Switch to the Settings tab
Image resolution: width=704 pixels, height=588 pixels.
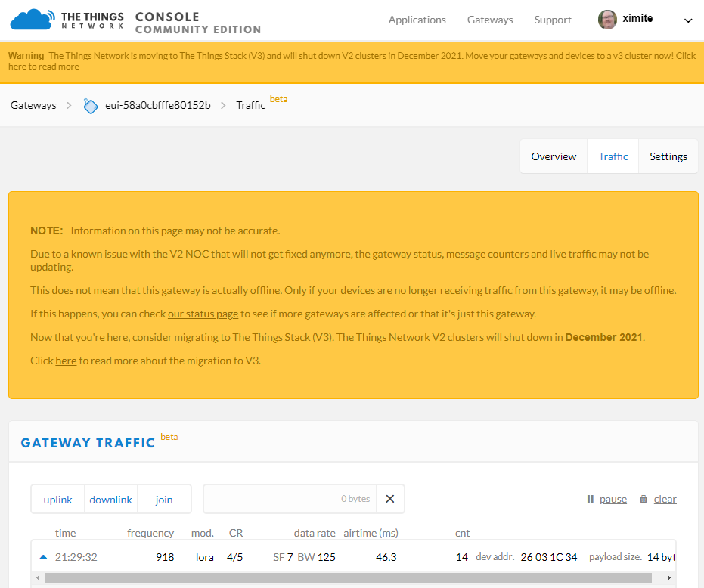click(x=668, y=156)
